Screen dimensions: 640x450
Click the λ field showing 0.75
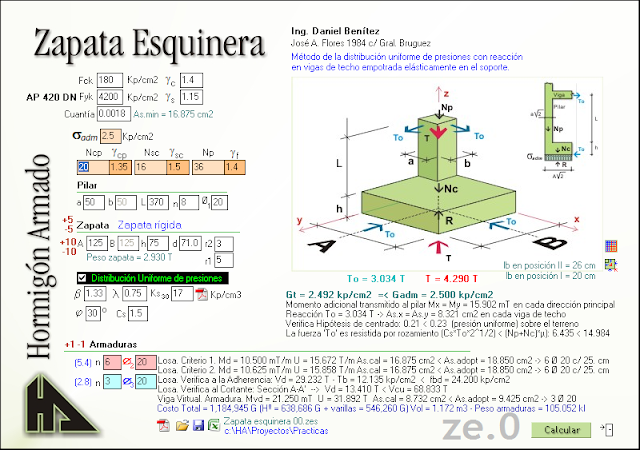(x=134, y=294)
